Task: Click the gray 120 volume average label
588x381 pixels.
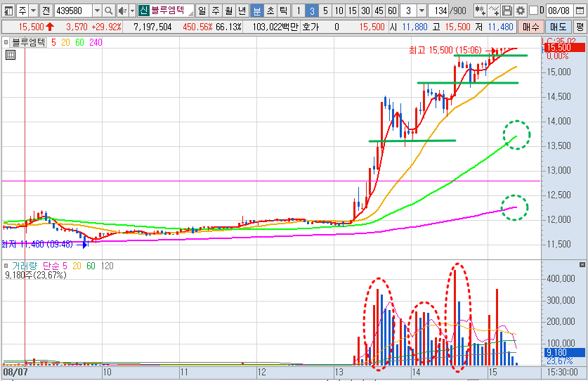Action: 107,266
